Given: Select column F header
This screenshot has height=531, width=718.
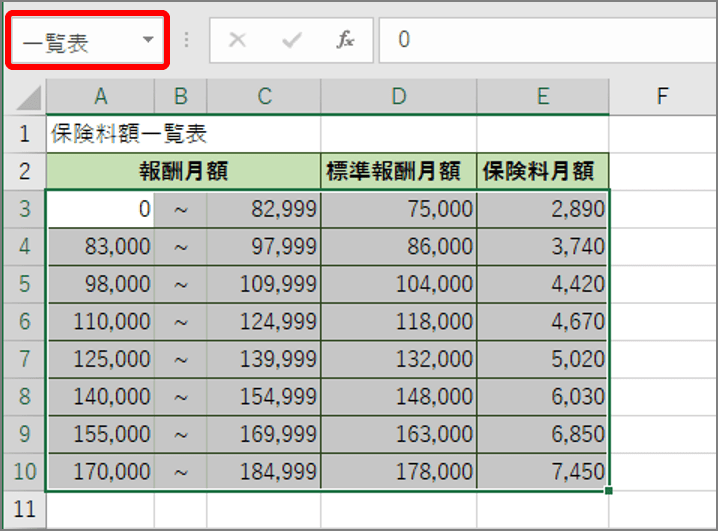Looking at the screenshot, I should 663,96.
